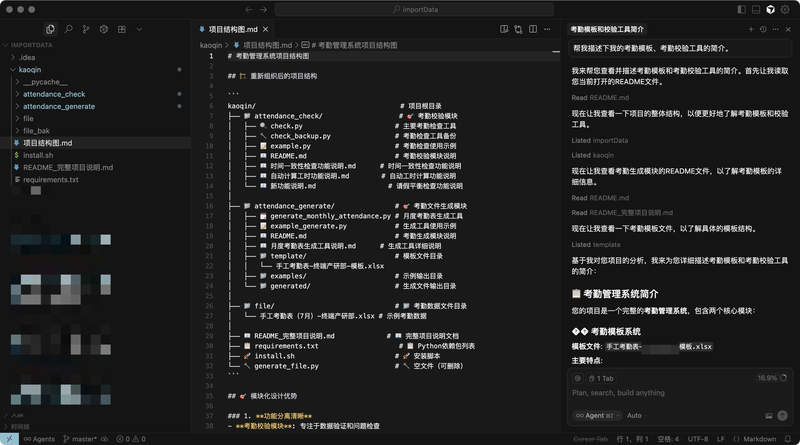This screenshot has width=800, height=445.
Task: Open the compare changes icon in editor toolbar
Action: click(x=518, y=29)
